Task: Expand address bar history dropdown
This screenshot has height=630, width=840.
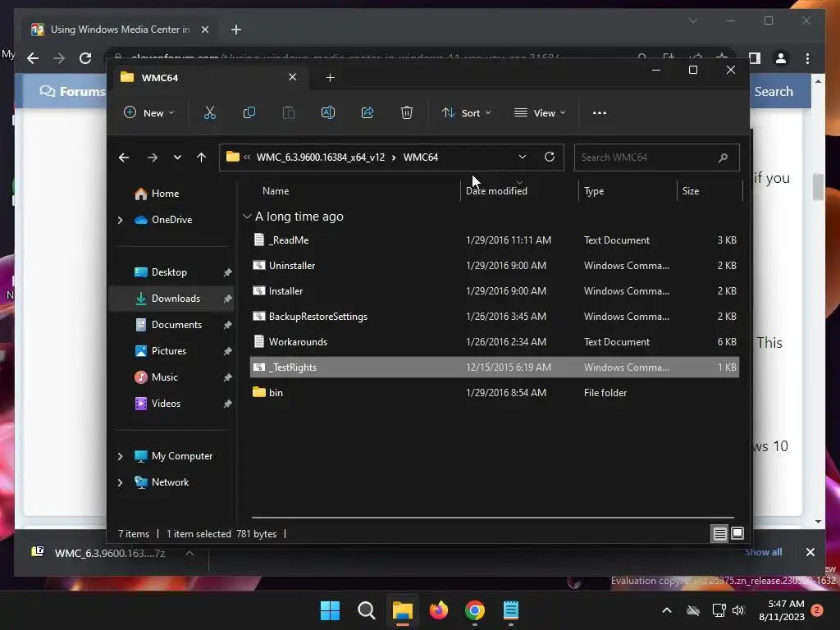Action: click(x=523, y=157)
